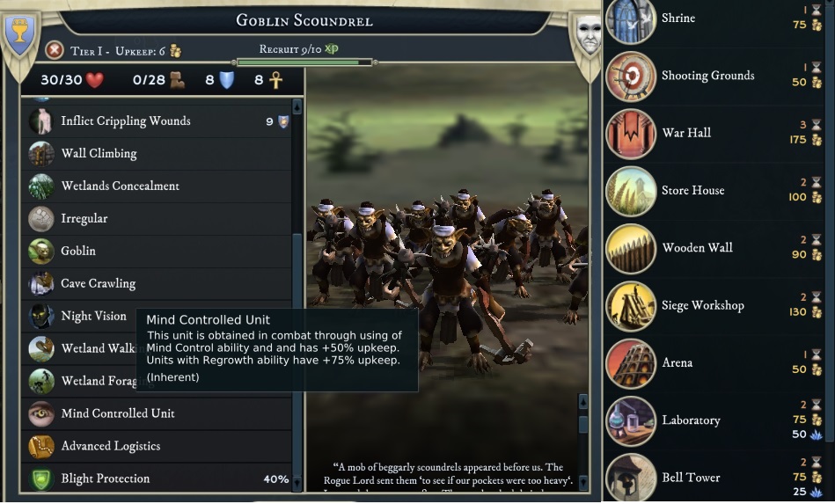
Task: Click the Night Vision ability icon
Action: coord(41,316)
